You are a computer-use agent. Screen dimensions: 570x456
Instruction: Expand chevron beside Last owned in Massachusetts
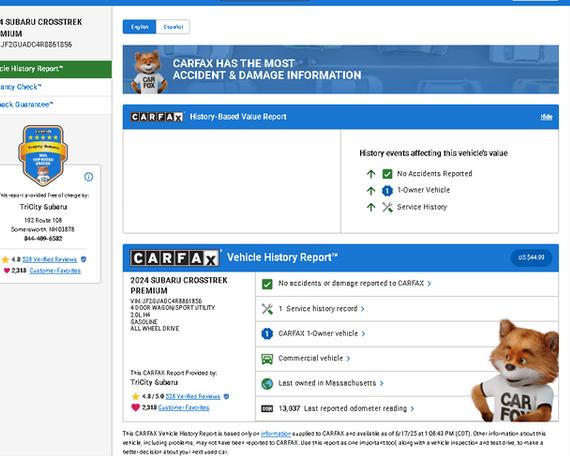[x=381, y=383]
